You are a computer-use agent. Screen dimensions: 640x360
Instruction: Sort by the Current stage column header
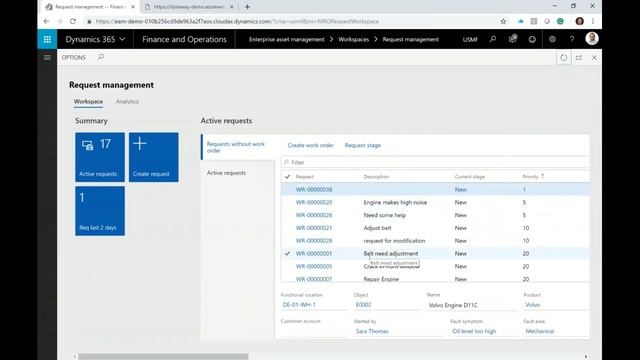[469, 177]
